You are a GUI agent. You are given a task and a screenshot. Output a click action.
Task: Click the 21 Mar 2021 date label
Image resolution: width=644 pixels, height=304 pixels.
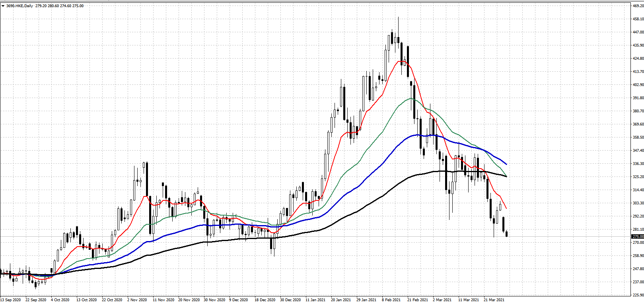pos(494,300)
